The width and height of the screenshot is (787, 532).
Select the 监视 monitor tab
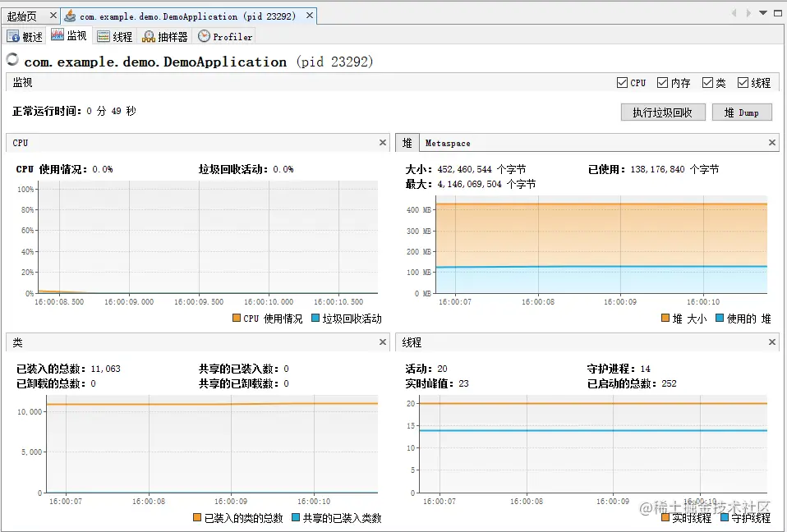[x=69, y=35]
